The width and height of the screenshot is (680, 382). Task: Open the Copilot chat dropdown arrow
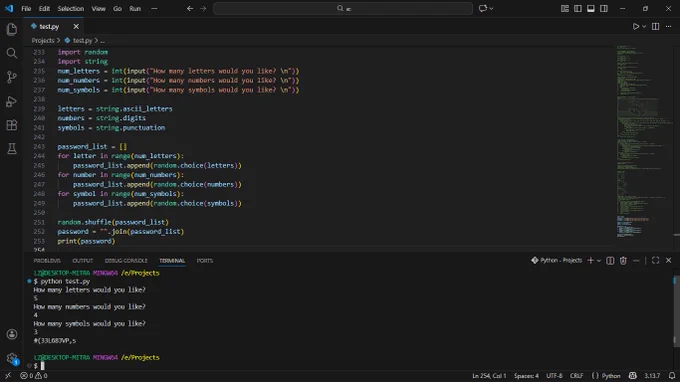pyautogui.click(x=491, y=9)
